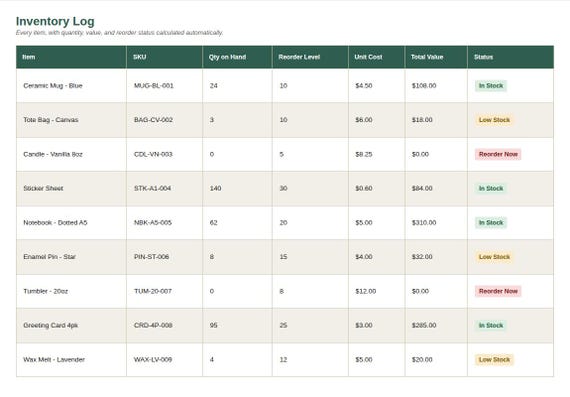570x397 pixels.
Task: Click the Low Stock badge for Tote Bag
Action: [494, 120]
